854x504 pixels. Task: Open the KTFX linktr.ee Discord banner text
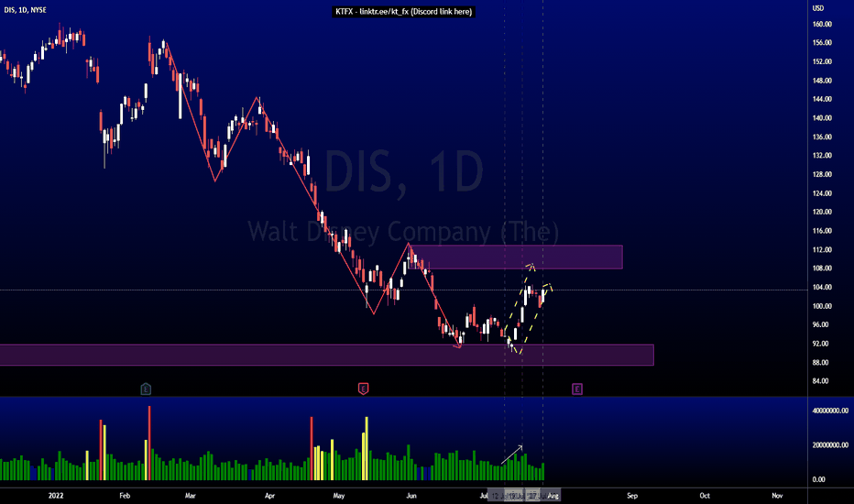(x=403, y=11)
